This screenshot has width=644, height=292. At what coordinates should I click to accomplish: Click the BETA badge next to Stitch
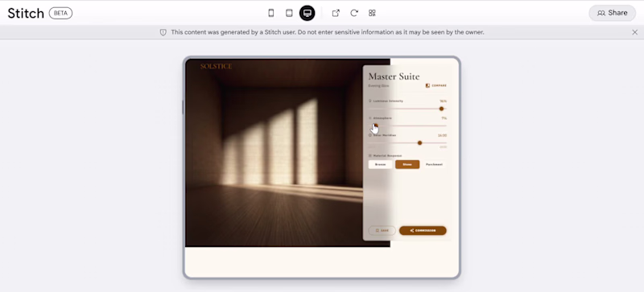[61, 13]
